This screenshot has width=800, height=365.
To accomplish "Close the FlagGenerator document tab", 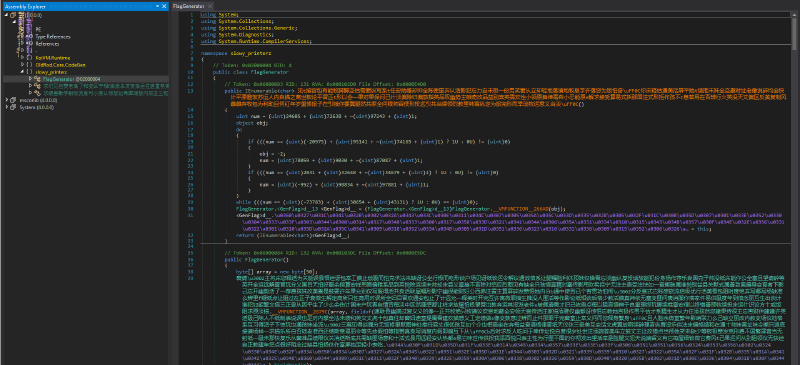I will (x=211, y=7).
